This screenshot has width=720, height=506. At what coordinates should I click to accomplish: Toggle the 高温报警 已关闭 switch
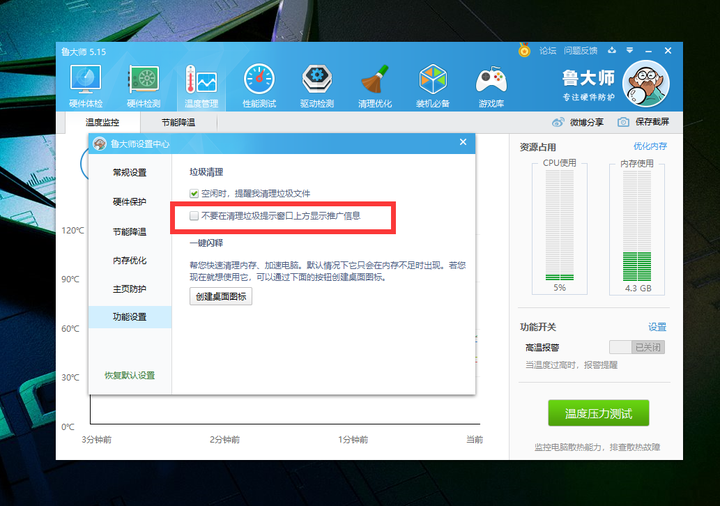(637, 347)
